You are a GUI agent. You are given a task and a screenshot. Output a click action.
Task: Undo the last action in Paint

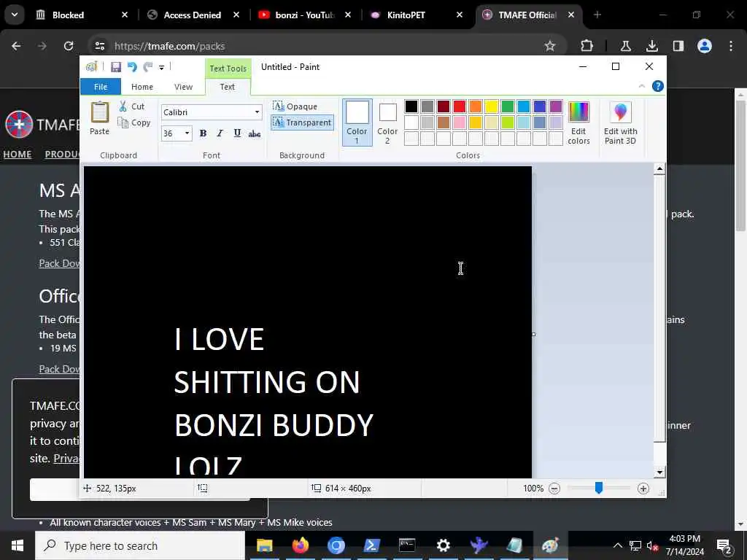point(132,67)
